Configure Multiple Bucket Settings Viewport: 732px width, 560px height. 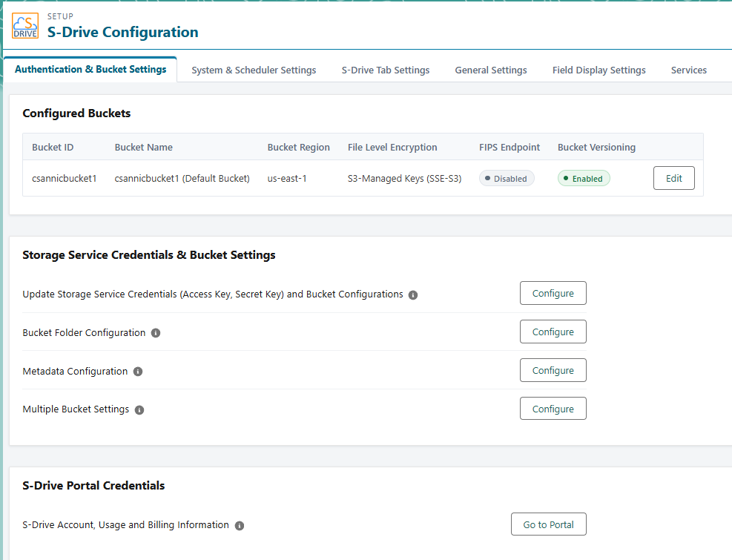[x=553, y=409]
